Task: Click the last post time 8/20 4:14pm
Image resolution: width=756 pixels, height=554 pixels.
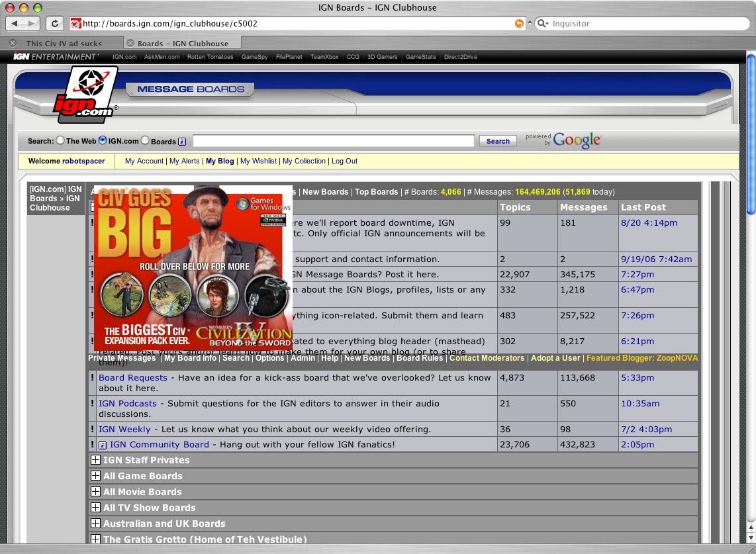Action: click(649, 223)
